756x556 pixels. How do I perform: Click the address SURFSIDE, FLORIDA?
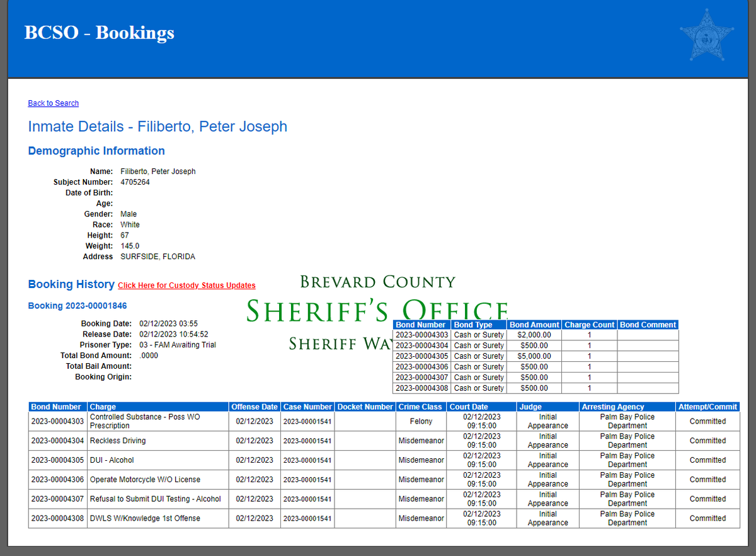(x=157, y=257)
